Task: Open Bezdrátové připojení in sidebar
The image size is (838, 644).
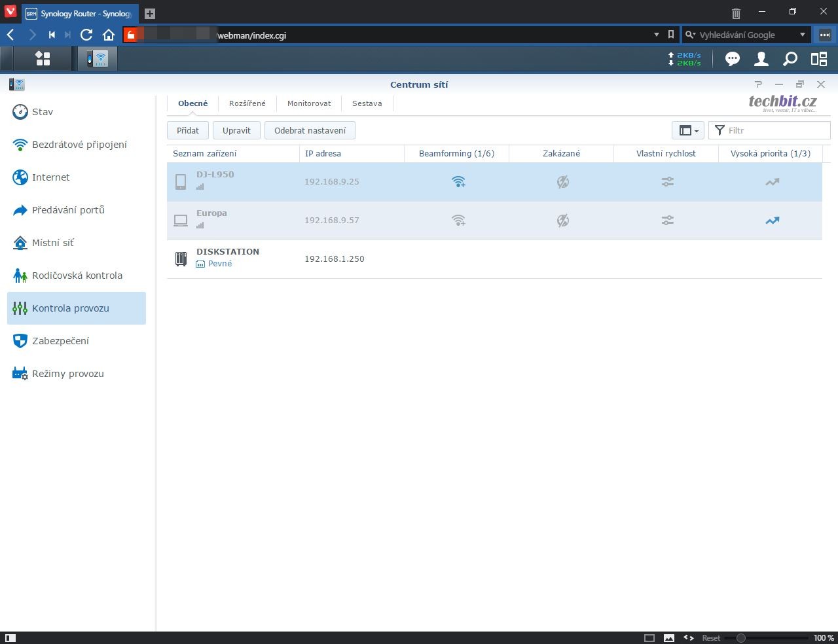Action: 79,145
